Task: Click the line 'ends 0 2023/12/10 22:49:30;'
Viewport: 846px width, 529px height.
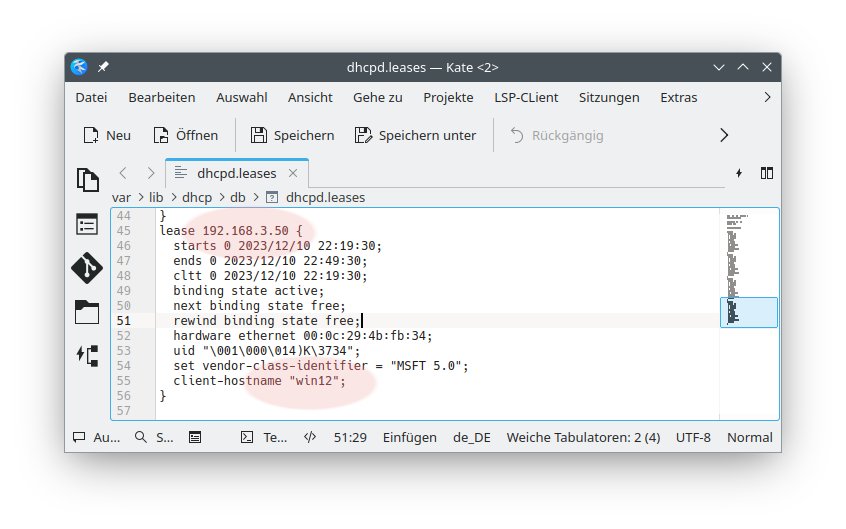Action: click(x=270, y=261)
